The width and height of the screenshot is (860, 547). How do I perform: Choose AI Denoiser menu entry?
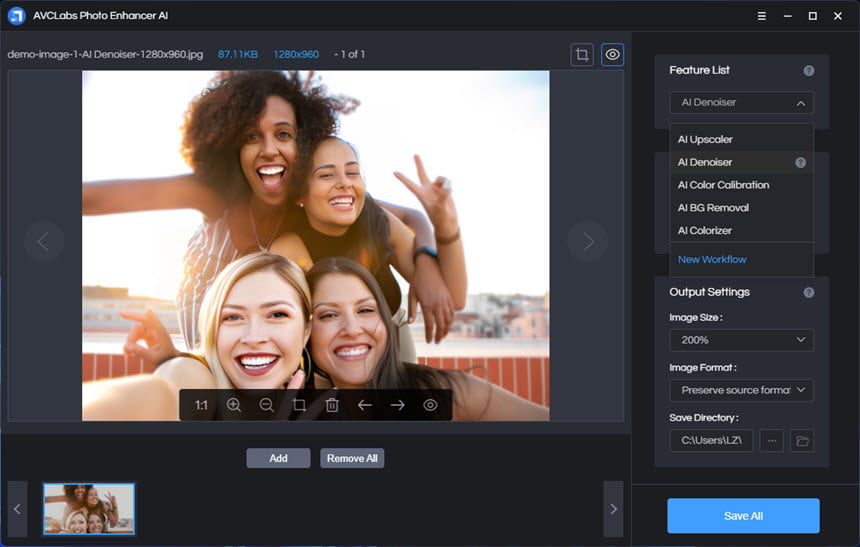pos(742,162)
